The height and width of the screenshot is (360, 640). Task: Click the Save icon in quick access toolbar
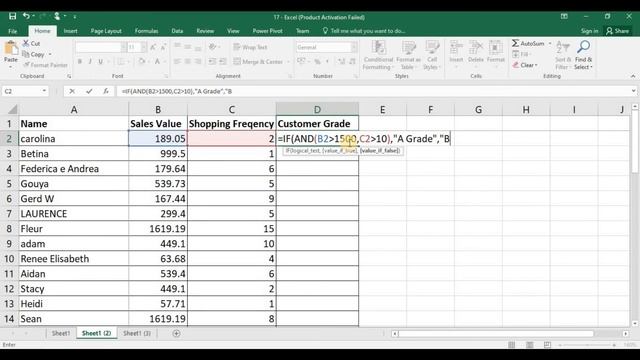coord(12,16)
